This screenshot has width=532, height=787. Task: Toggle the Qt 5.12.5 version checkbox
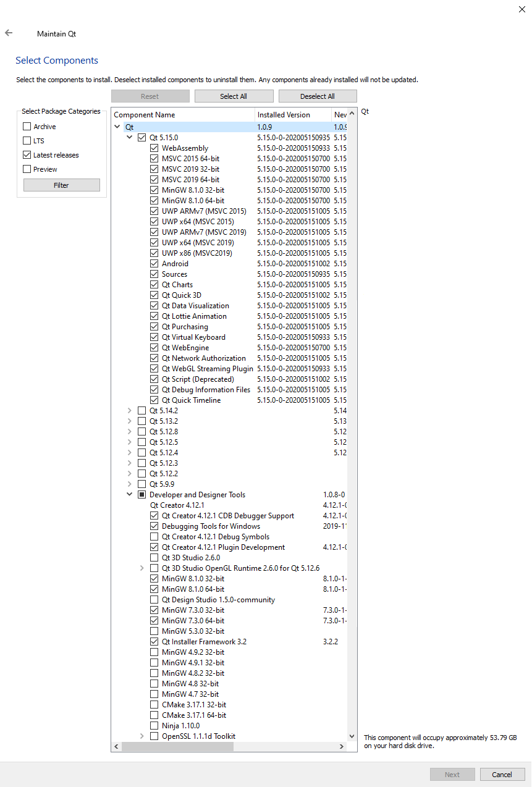pyautogui.click(x=142, y=442)
